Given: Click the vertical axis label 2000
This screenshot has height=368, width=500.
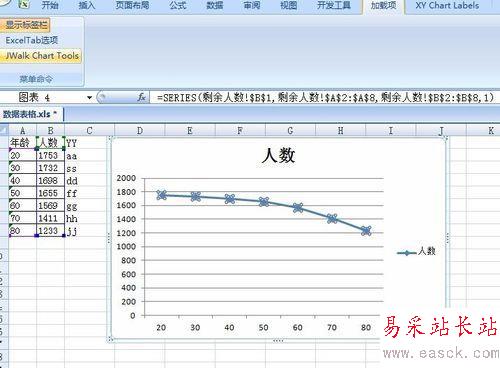Looking at the screenshot, I should (126, 178).
